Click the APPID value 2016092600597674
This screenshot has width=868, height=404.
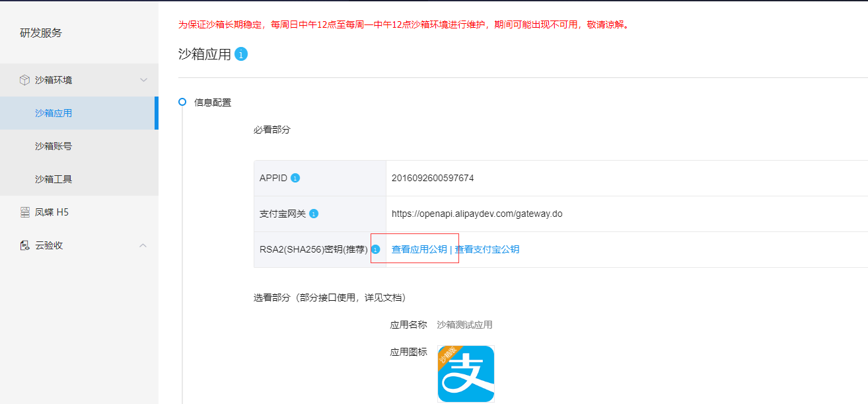point(433,178)
